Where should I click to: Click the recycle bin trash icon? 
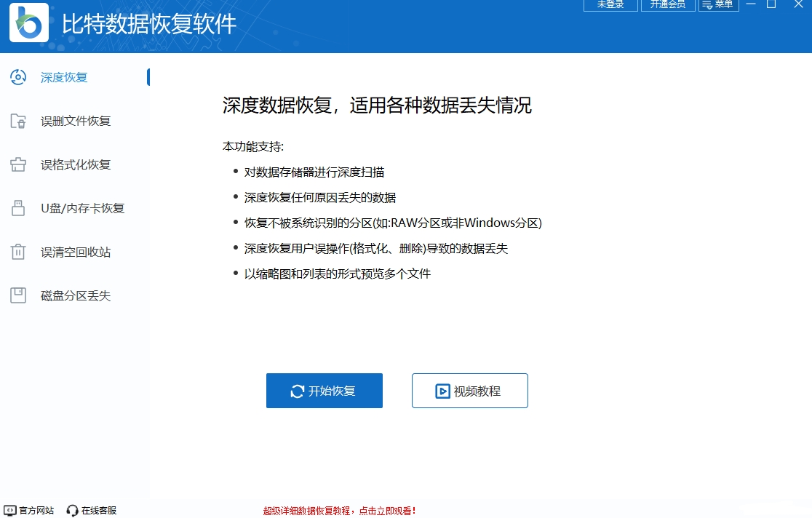pos(18,252)
